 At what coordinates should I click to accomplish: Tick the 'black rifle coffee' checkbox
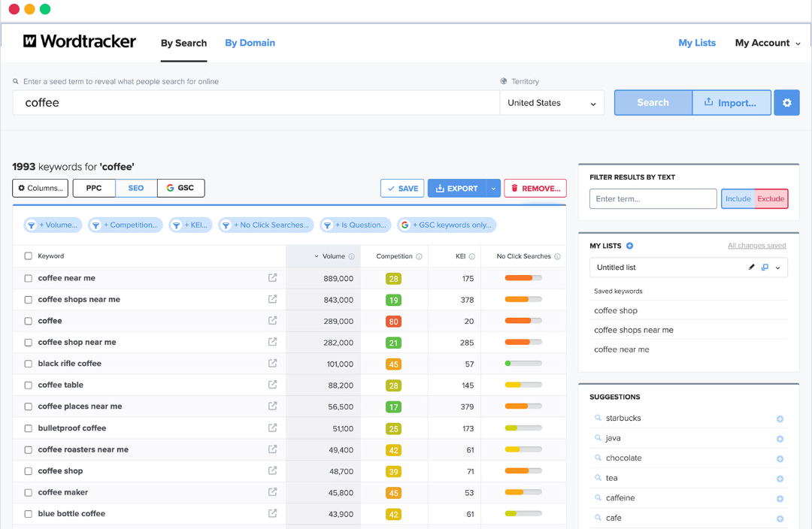pyautogui.click(x=28, y=364)
